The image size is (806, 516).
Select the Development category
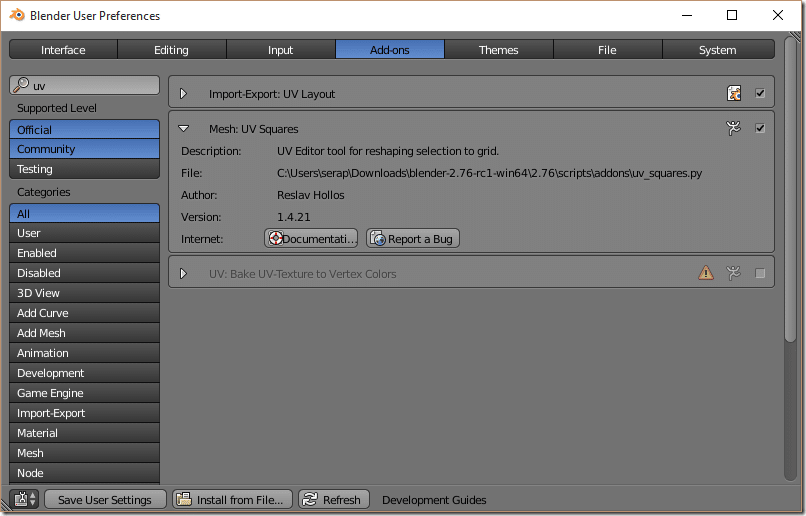tap(84, 373)
